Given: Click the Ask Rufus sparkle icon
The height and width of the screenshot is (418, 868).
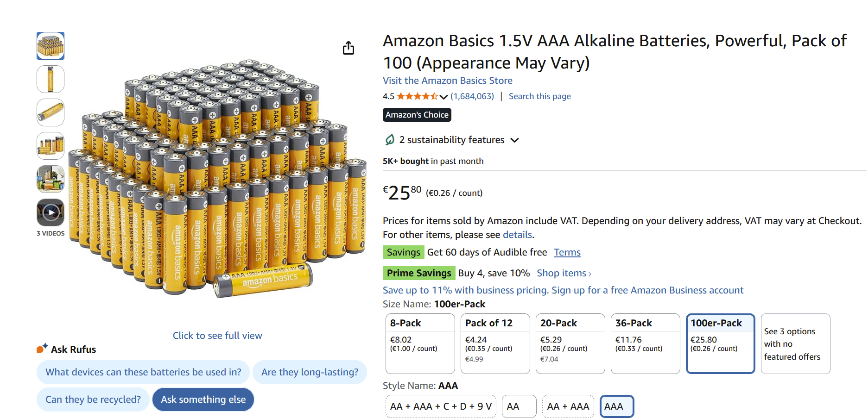Looking at the screenshot, I should pyautogui.click(x=42, y=348).
